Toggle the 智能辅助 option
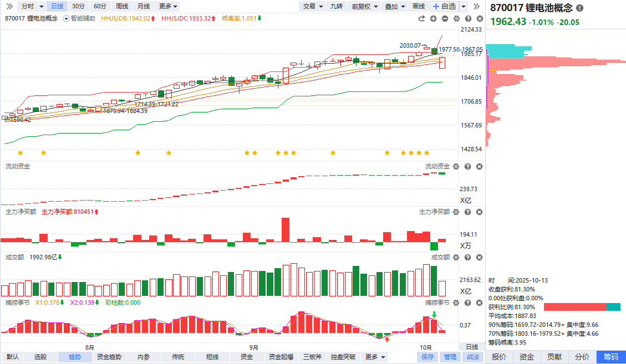The height and width of the screenshot is (364, 626). pos(79,18)
